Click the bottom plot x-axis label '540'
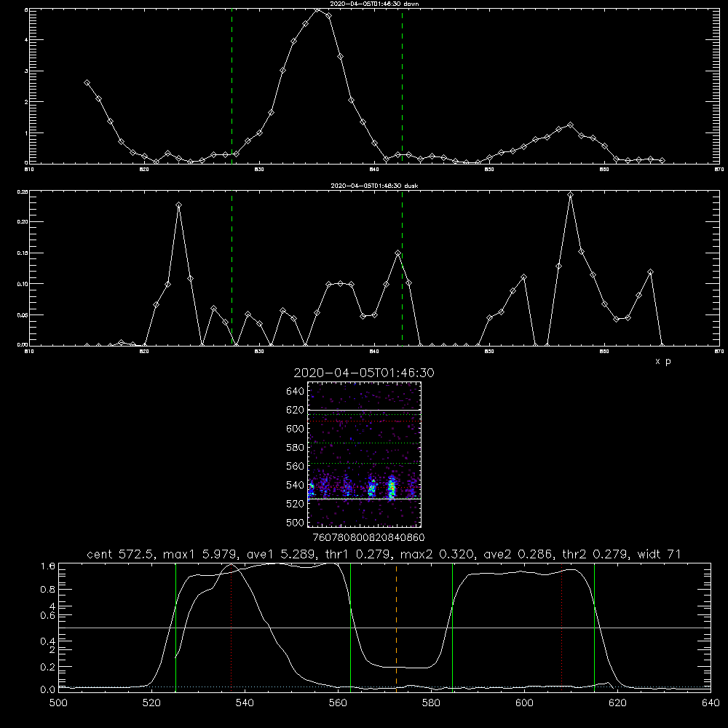The height and width of the screenshot is (728, 728). point(245,703)
